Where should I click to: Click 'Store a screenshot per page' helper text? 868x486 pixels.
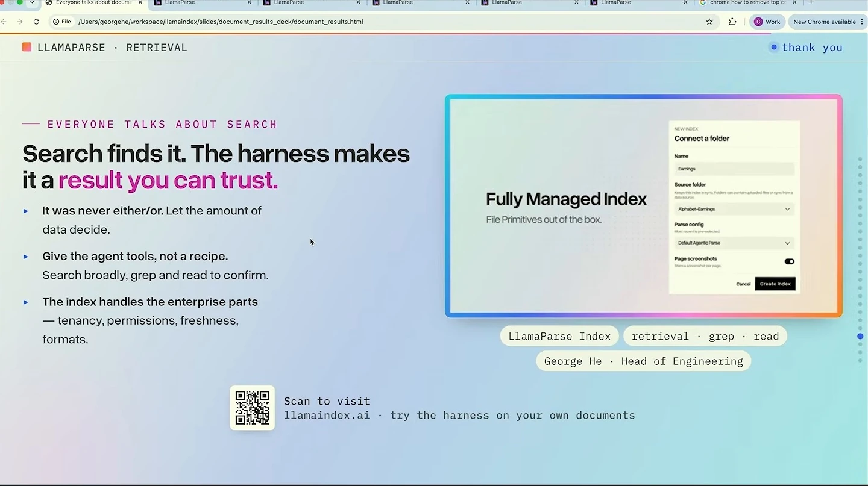697,266
